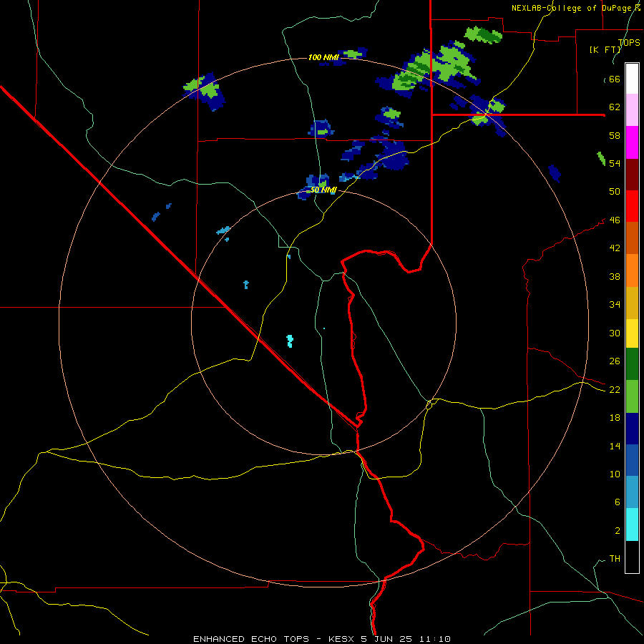Select the black threshold swatch at legend bottom
The width and height of the screenshot is (644, 644).
[632, 557]
